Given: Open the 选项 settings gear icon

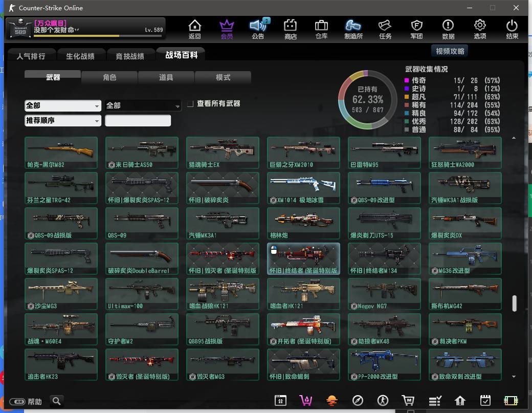Looking at the screenshot, I should point(480,29).
